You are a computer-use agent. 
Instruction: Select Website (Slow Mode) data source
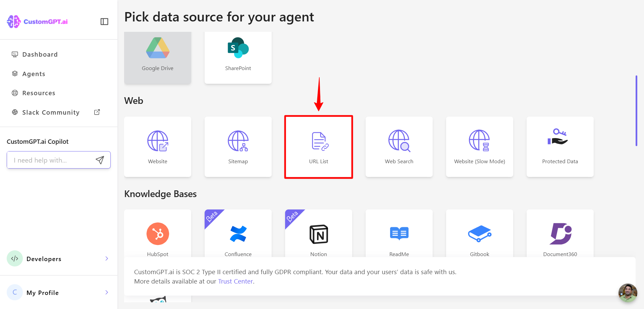tap(480, 147)
